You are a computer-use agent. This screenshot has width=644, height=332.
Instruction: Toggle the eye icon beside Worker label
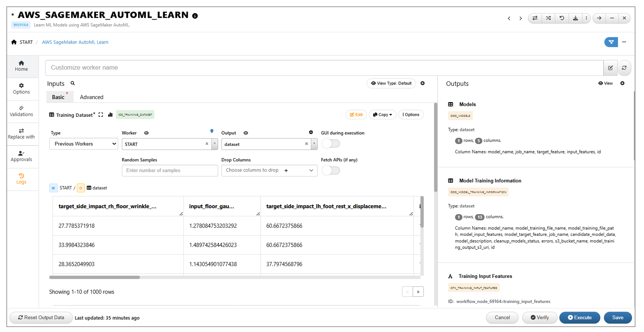coord(146,133)
